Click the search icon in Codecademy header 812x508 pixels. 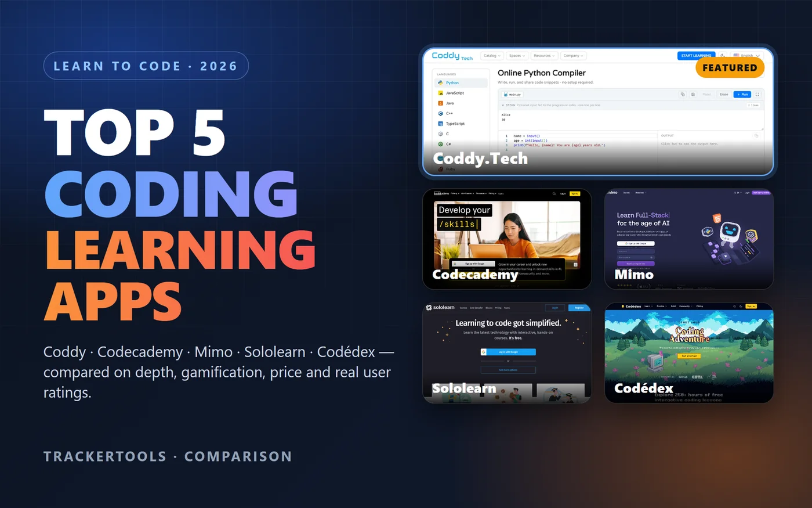(x=554, y=193)
